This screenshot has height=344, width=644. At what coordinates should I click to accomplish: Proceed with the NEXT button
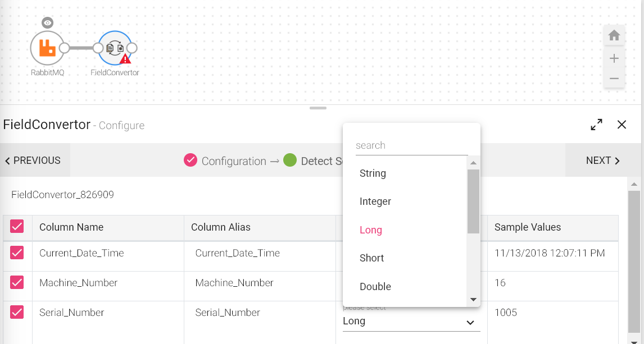[x=602, y=160]
